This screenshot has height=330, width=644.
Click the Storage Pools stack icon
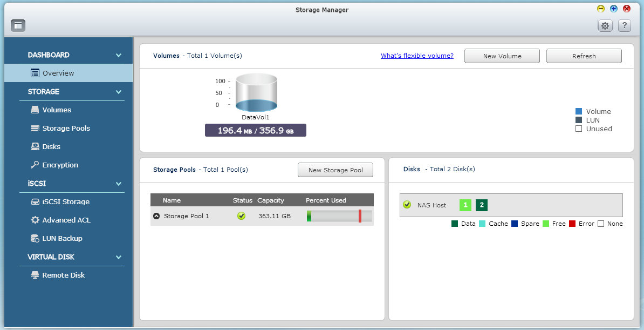click(35, 129)
